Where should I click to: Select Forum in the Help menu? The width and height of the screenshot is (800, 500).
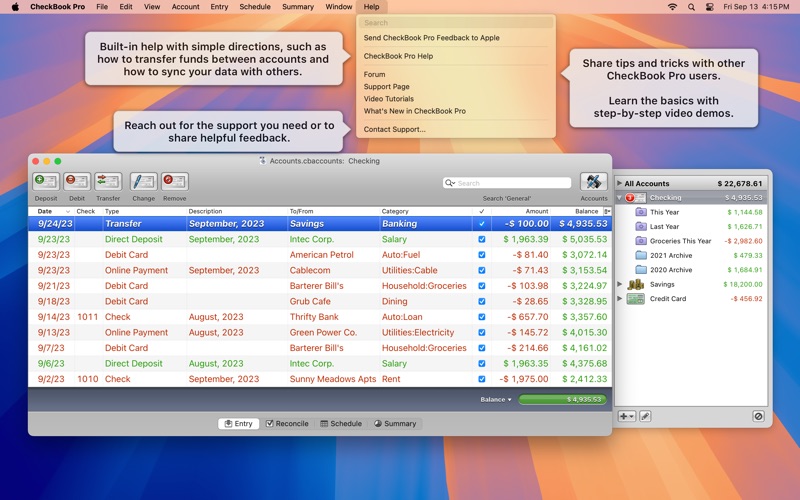(x=374, y=74)
